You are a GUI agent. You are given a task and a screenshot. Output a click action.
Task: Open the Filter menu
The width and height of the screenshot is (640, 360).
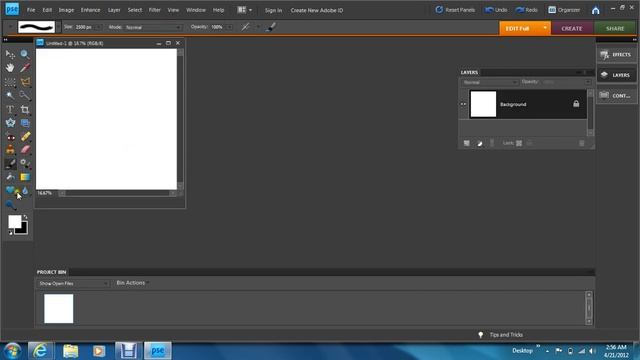154,10
